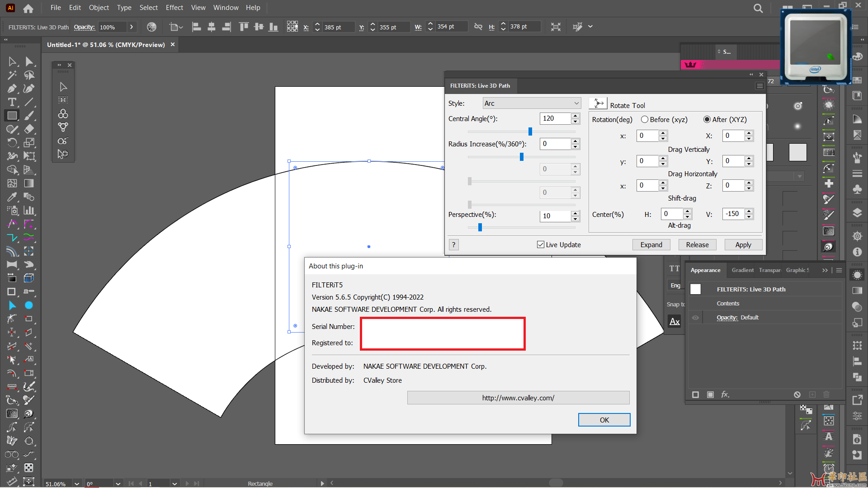Adjust the Perspective slider
Image resolution: width=868 pixels, height=488 pixels.
coord(480,227)
